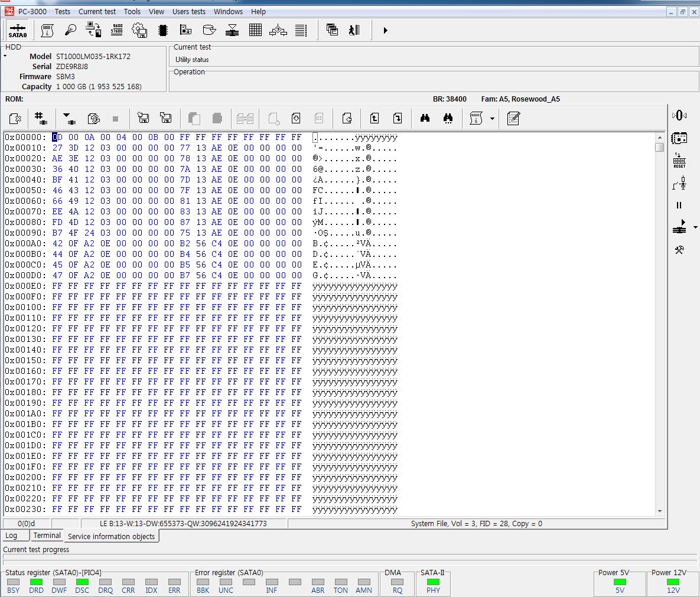Click the notepad edit icon in hex toolbar
Screen dimensions: 700x597
tap(513, 119)
